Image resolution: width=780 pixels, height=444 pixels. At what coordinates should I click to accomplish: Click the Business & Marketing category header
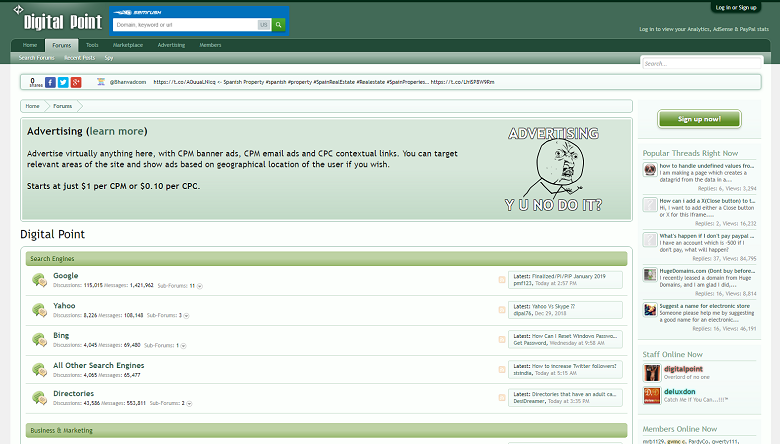point(326,431)
